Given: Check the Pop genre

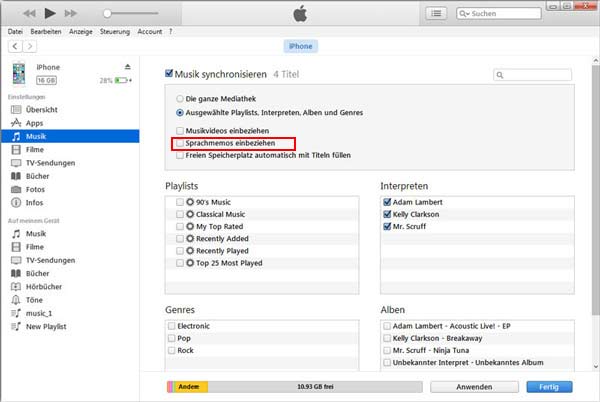Looking at the screenshot, I should [x=171, y=338].
